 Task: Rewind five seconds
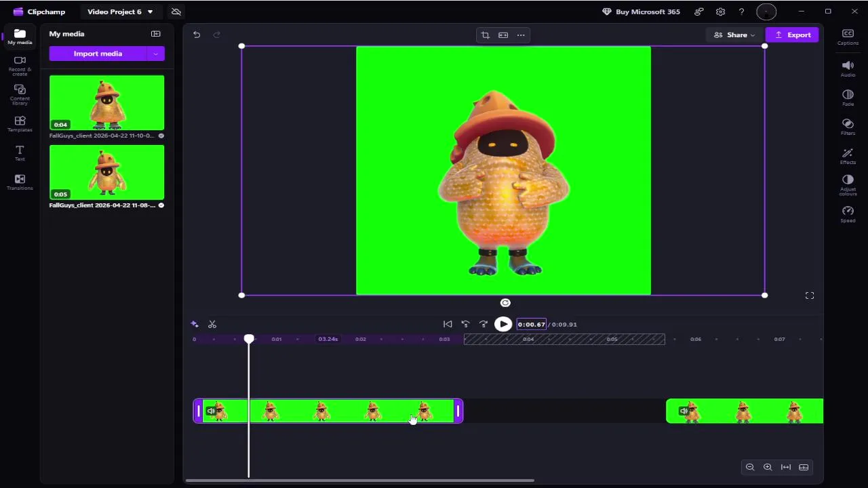coord(465,325)
